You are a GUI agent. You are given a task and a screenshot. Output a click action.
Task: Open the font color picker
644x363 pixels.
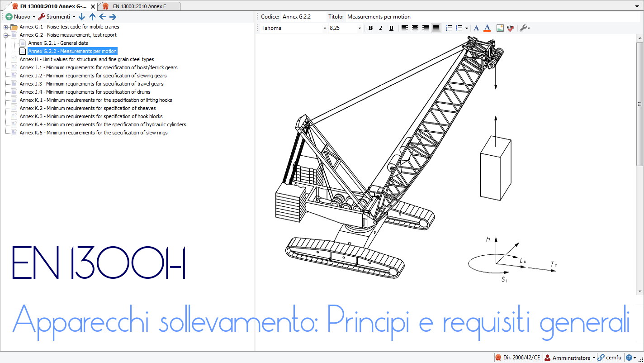pos(487,28)
